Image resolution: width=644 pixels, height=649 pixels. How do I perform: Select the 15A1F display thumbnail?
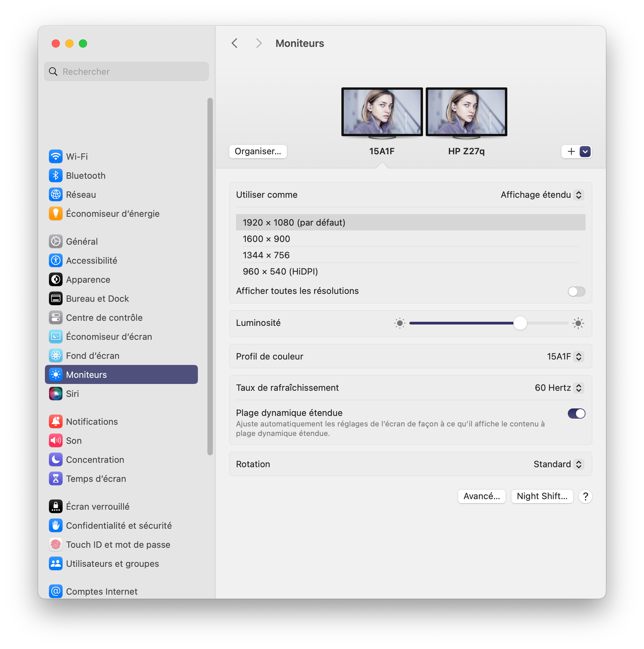point(382,113)
